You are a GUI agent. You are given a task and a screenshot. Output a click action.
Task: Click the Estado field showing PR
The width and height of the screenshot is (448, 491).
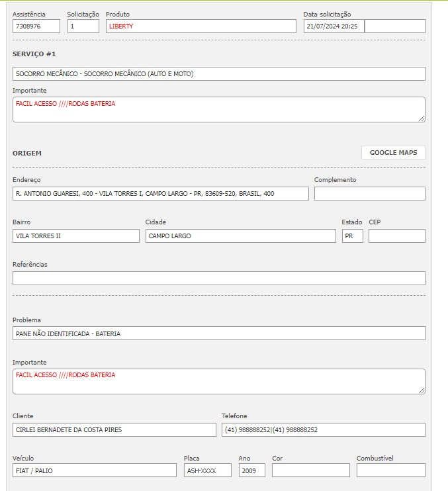352,236
